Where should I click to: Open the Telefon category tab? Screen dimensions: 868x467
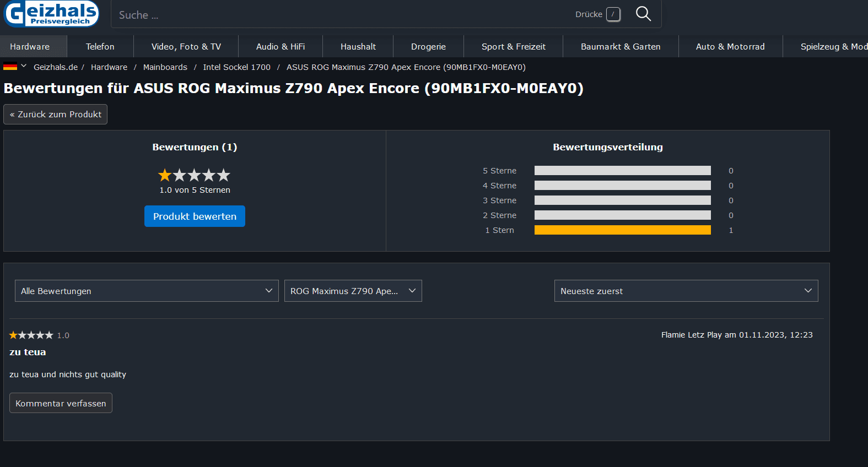[100, 47]
